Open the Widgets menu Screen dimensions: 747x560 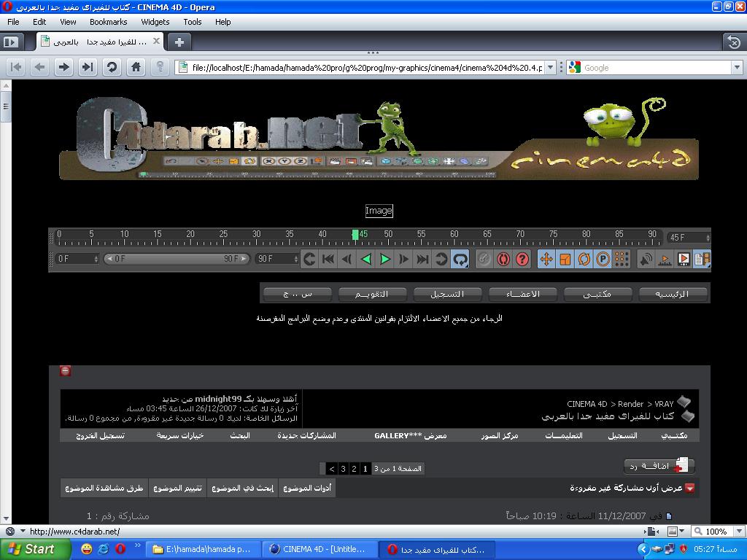click(x=155, y=22)
